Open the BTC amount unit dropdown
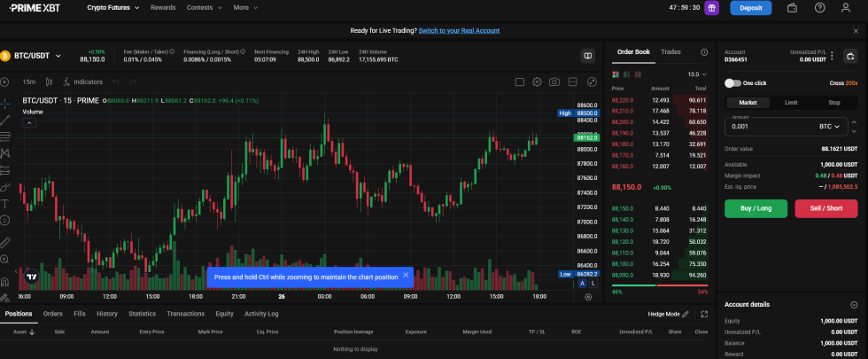Viewport: 868px width, 359px height. (827, 127)
